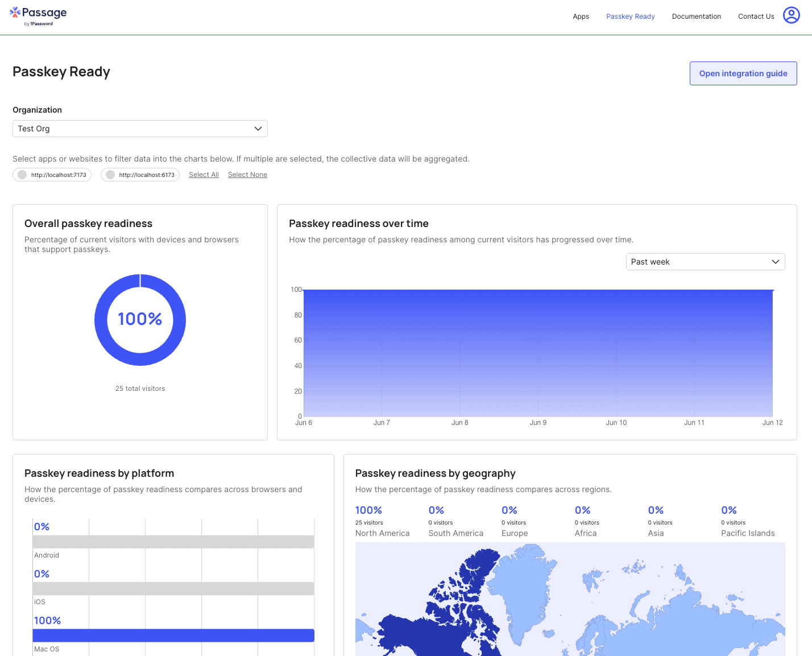Image resolution: width=812 pixels, height=656 pixels.
Task: Open integration guide
Action: point(743,73)
